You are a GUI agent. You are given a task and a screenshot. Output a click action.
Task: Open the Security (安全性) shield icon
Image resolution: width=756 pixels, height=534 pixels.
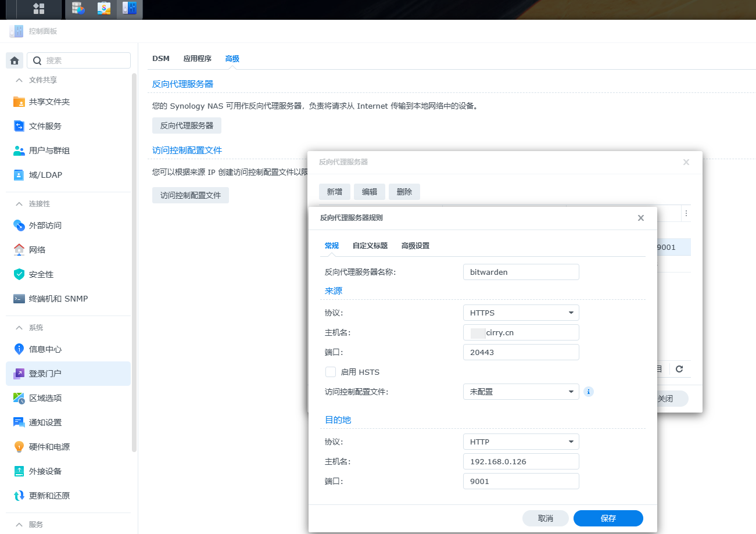pyautogui.click(x=19, y=274)
